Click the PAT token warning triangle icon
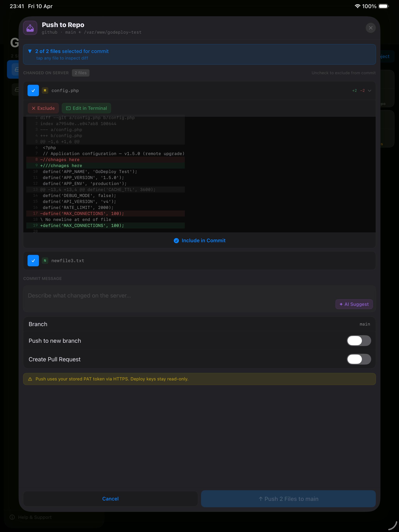The height and width of the screenshot is (532, 399). (30, 379)
